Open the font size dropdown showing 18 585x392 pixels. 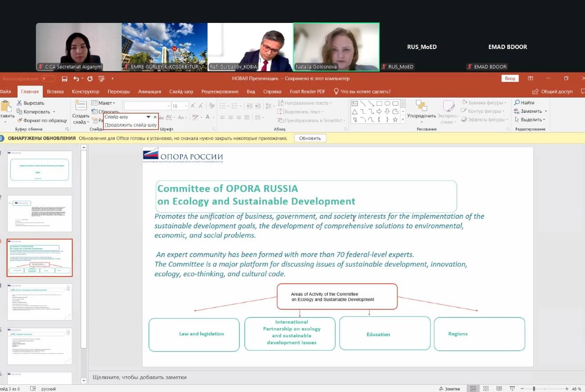(181, 106)
